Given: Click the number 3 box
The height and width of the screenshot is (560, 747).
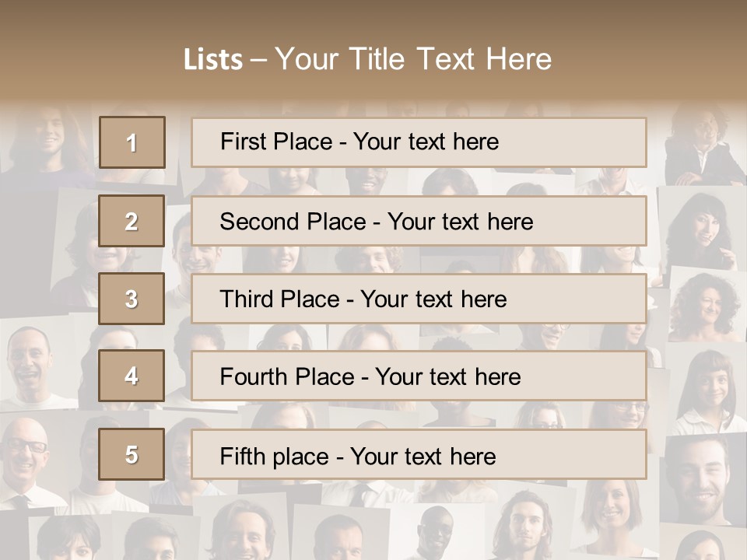Looking at the screenshot, I should tap(132, 299).
